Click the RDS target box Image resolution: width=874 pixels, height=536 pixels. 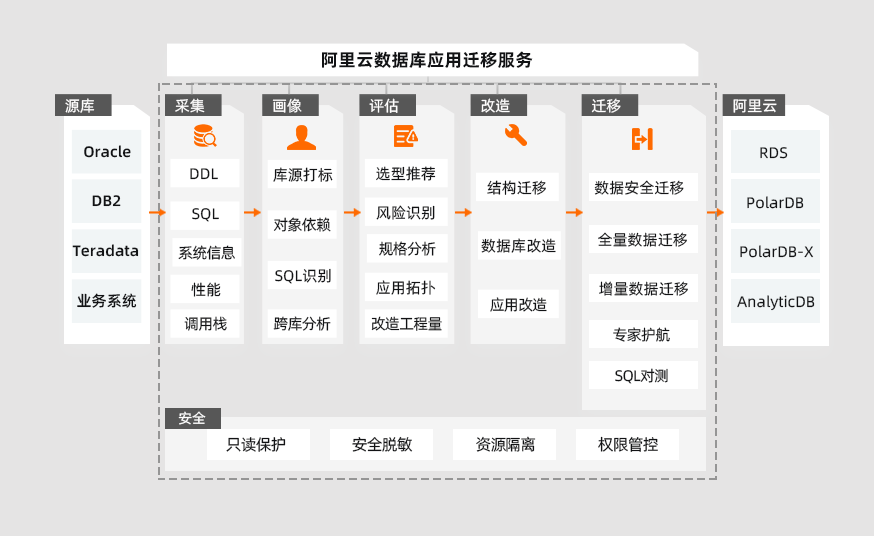coord(775,152)
